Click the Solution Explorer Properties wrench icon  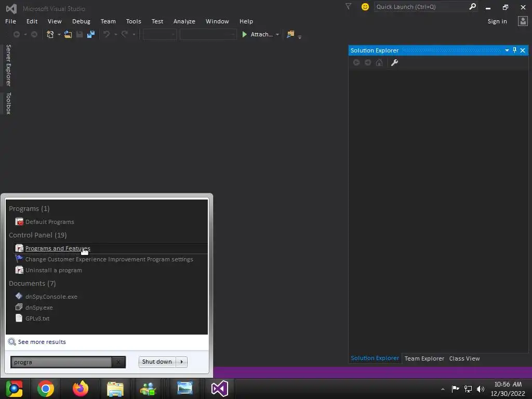394,62
